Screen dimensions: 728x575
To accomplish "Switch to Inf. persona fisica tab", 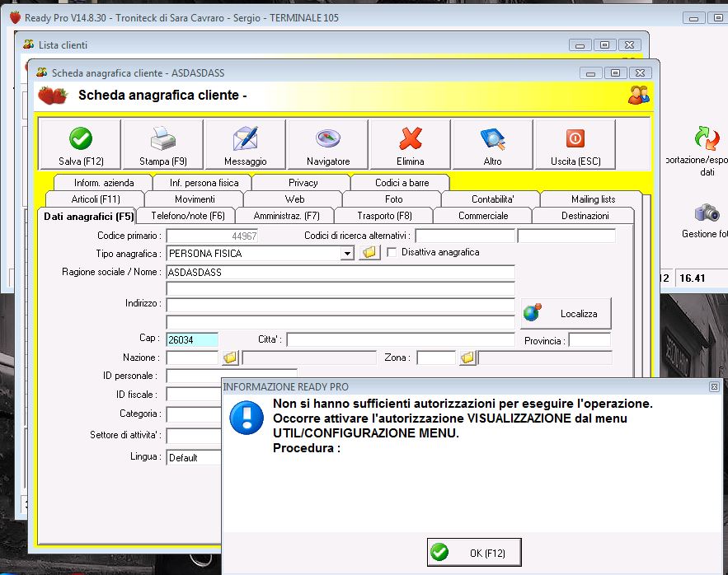I will point(204,183).
